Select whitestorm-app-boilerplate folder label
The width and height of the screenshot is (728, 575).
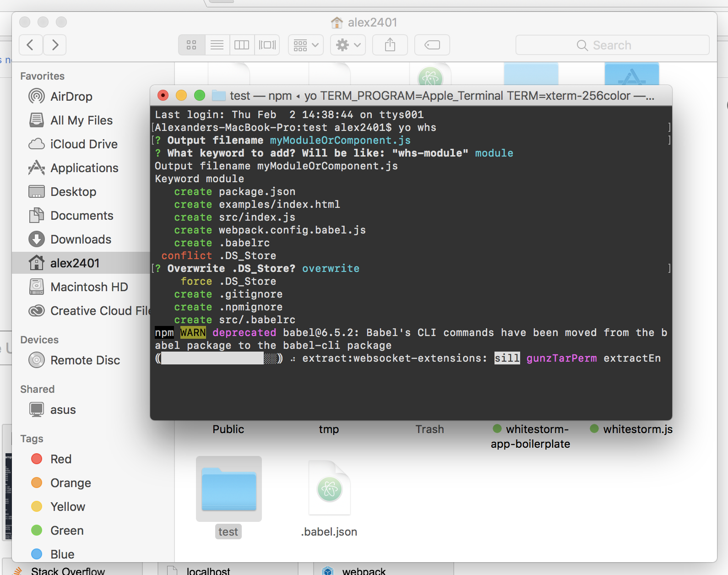pyautogui.click(x=531, y=437)
